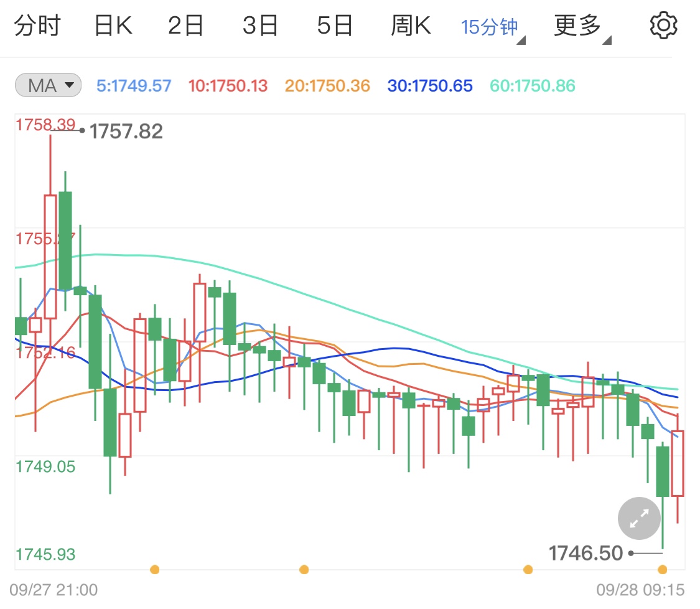
Task: Click the MA5 value 5:1749.57
Action: tap(134, 86)
